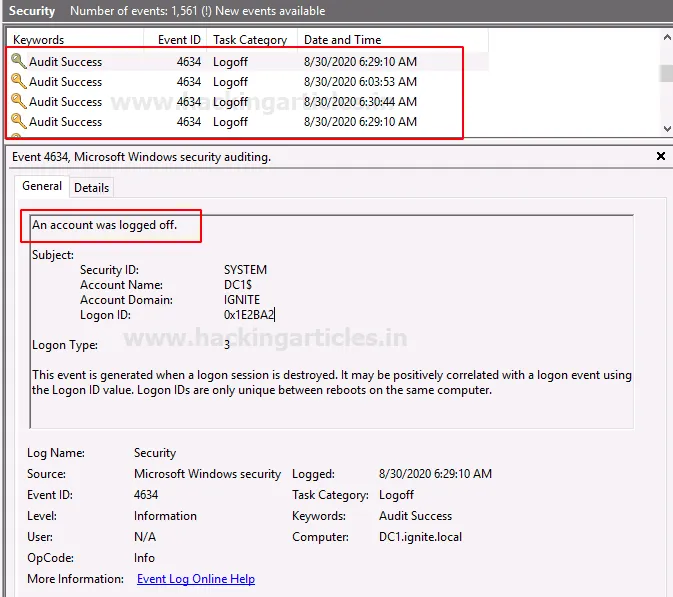Select the Logoff event at 6:03:53 AM
The image size is (673, 597).
coord(248,82)
